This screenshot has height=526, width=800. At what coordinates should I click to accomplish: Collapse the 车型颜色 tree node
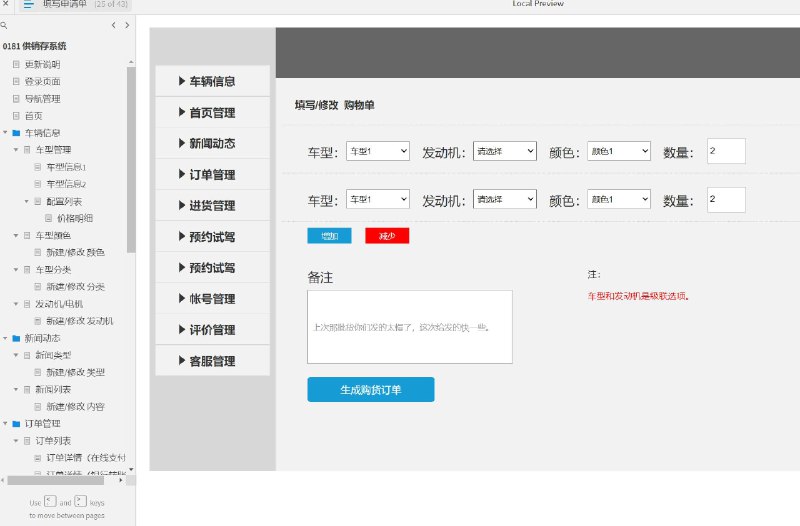point(16,236)
